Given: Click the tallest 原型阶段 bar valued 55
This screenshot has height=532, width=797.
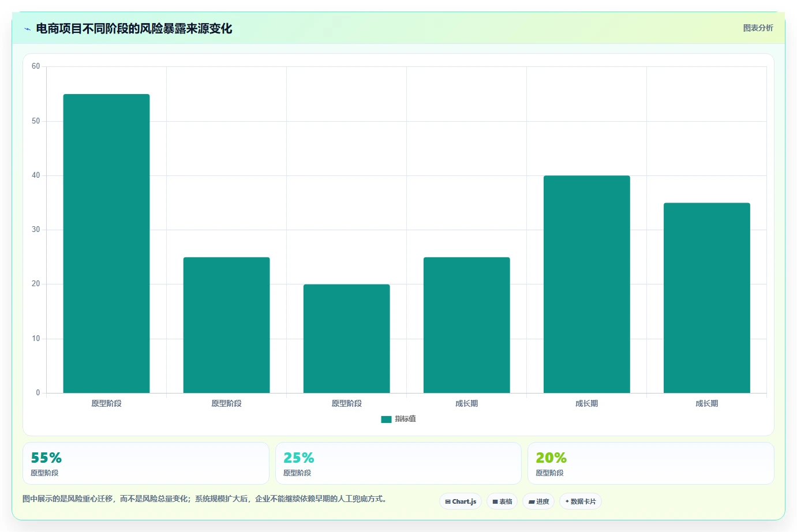Looking at the screenshot, I should click(106, 243).
